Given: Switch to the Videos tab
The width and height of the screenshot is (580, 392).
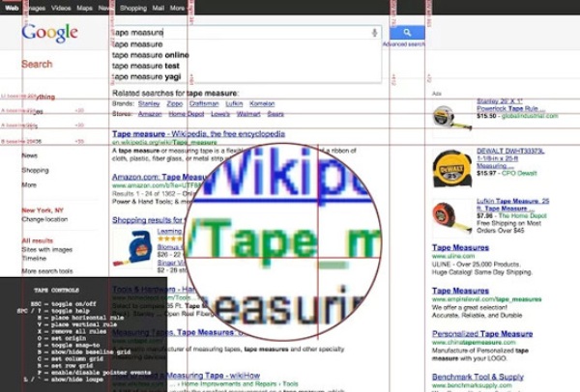Looking at the screenshot, I should (60, 7).
